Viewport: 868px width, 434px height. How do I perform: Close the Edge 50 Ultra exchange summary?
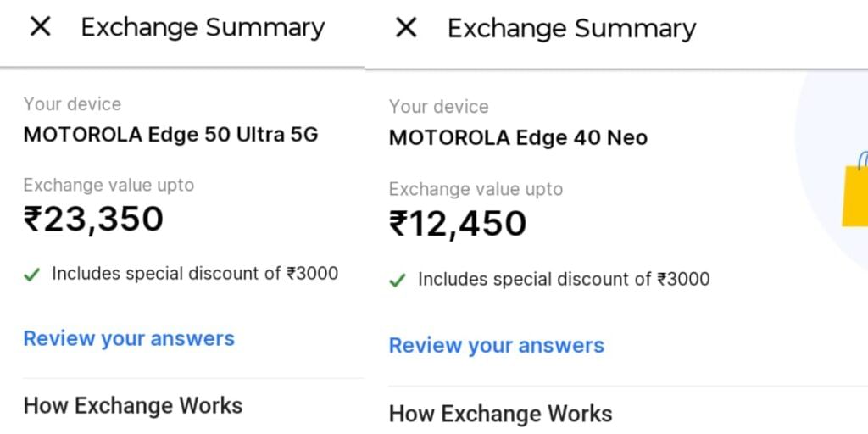pyautogui.click(x=41, y=26)
